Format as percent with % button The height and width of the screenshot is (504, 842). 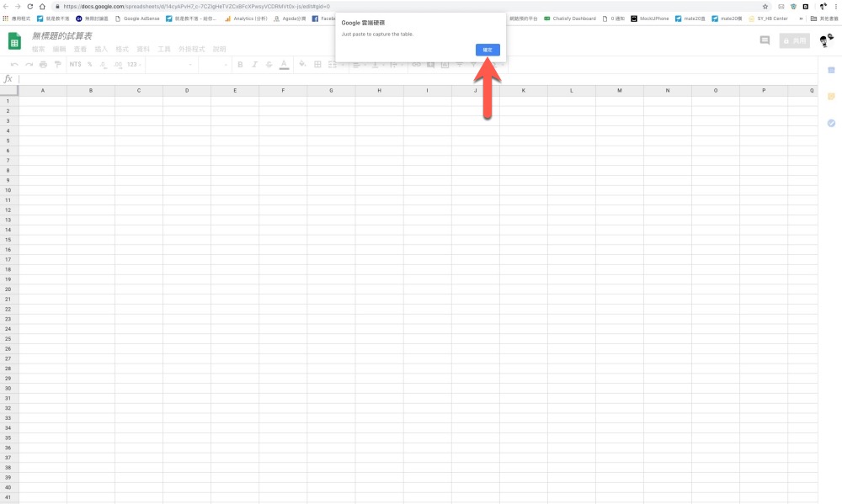pyautogui.click(x=90, y=65)
